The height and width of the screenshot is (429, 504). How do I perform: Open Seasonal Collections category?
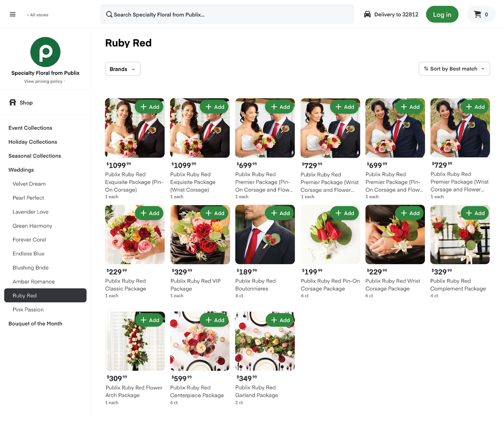tap(35, 156)
